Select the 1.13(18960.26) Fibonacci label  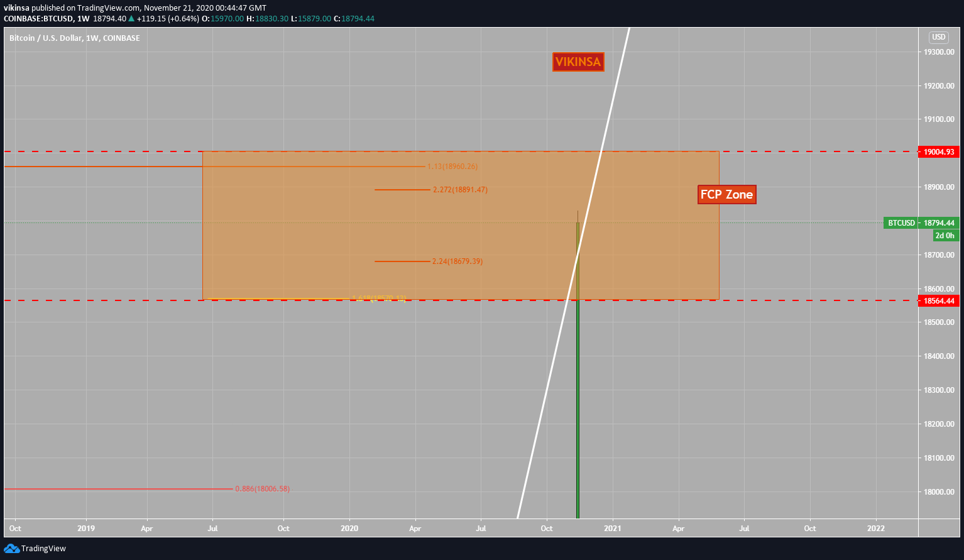click(x=452, y=167)
